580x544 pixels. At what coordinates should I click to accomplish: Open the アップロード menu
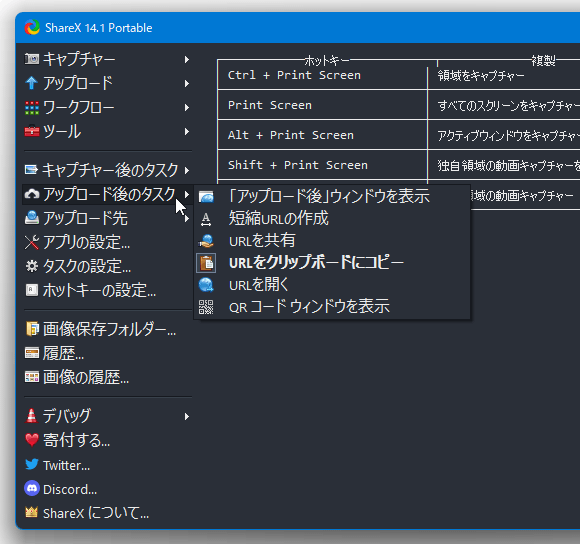point(107,83)
